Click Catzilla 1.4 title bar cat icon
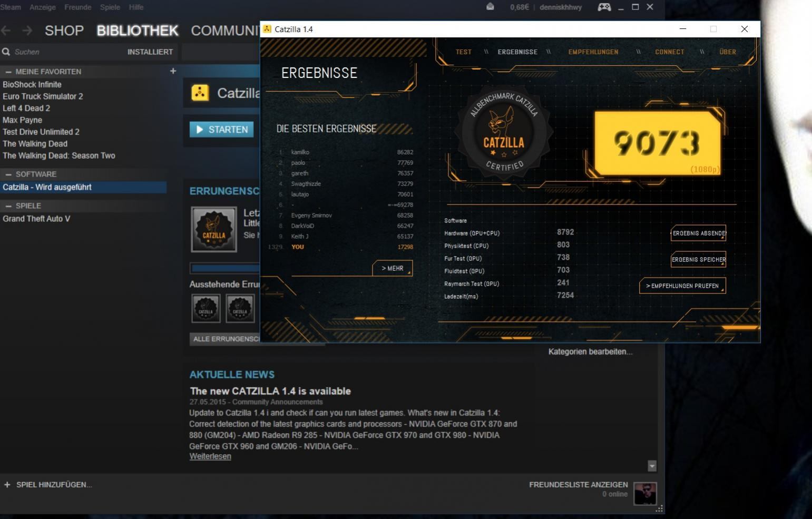The width and height of the screenshot is (812, 519). [267, 29]
